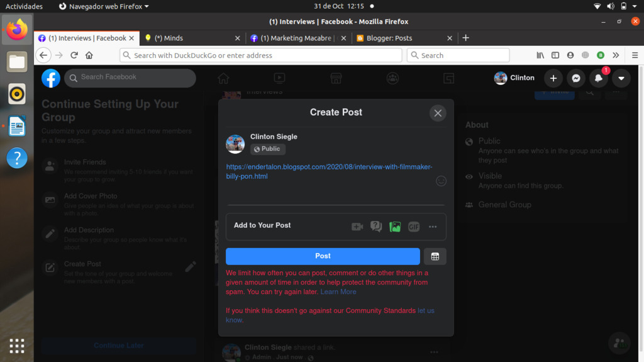Click the Firefox address bar

pyautogui.click(x=264, y=55)
